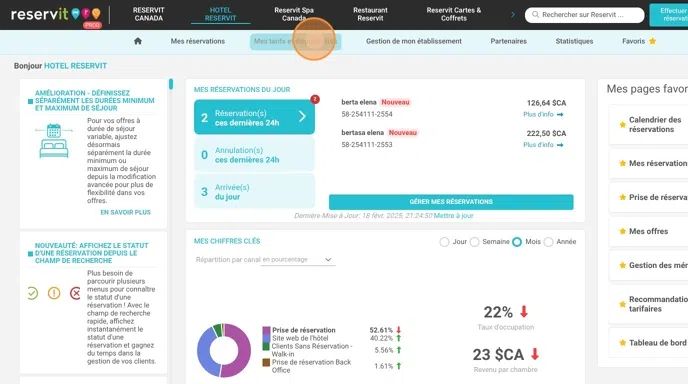This screenshot has height=384, width=688.
Task: Open the Favoris menu
Action: (639, 41)
